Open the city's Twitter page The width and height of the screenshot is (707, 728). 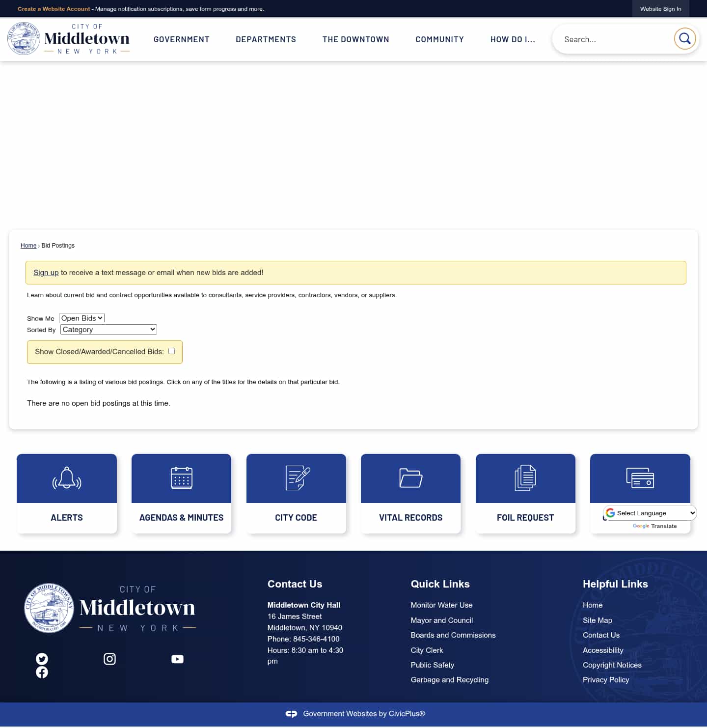tap(42, 659)
